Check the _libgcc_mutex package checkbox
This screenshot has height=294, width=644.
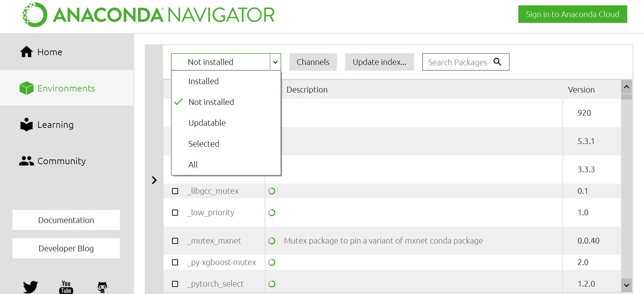click(175, 191)
